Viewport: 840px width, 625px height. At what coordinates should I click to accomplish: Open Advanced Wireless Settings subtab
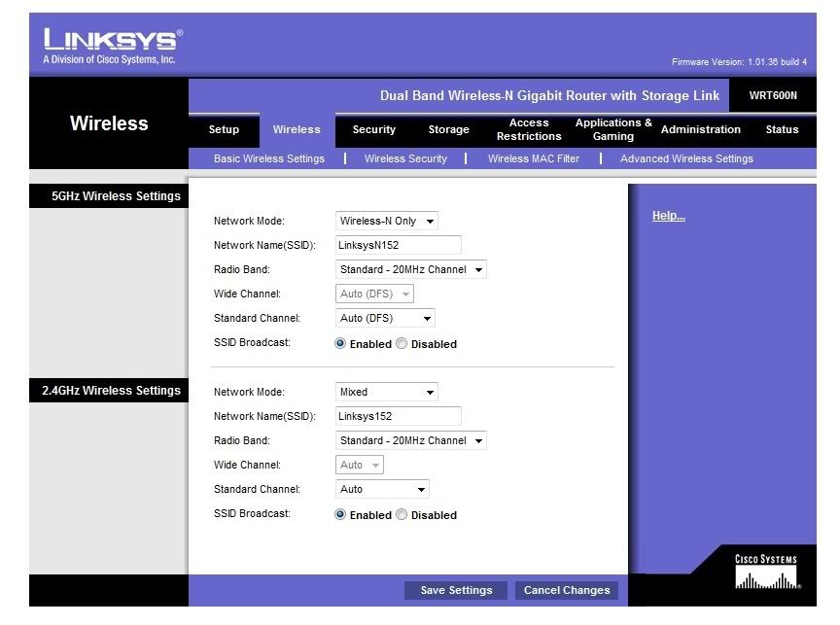[x=686, y=158]
